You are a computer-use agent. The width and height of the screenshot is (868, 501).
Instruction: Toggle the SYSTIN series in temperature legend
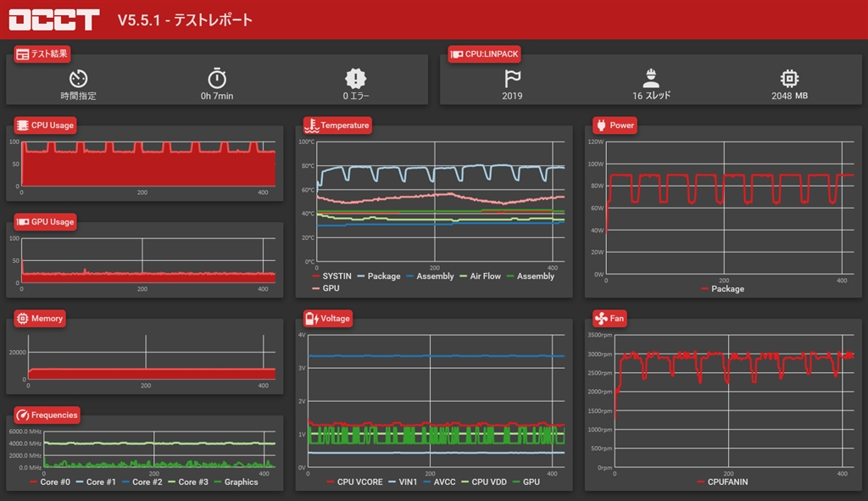tap(331, 276)
